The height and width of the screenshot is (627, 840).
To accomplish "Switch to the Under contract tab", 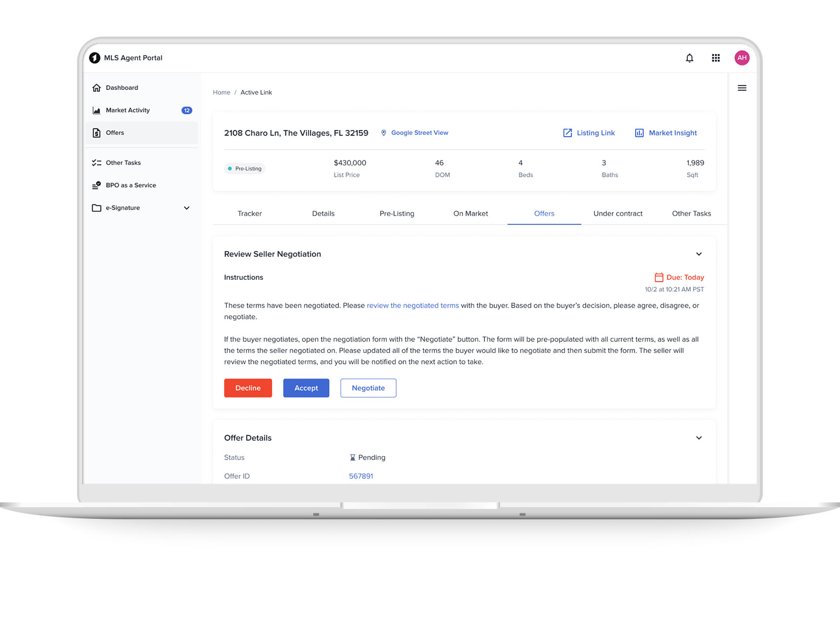I will click(x=618, y=214).
